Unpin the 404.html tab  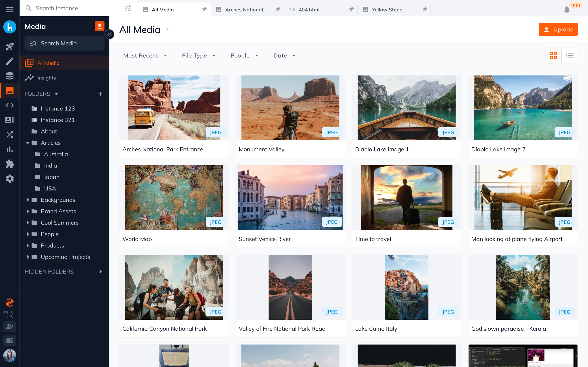[351, 9]
